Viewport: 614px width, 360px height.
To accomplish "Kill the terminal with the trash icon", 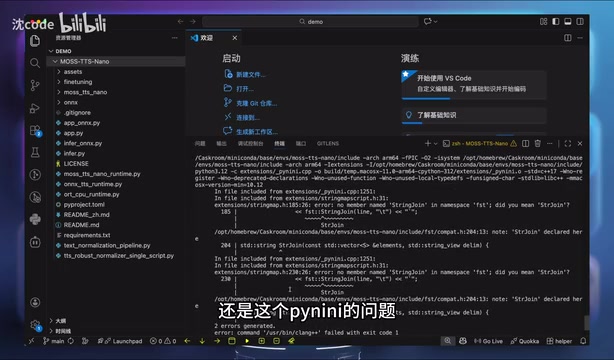I will click(538, 143).
